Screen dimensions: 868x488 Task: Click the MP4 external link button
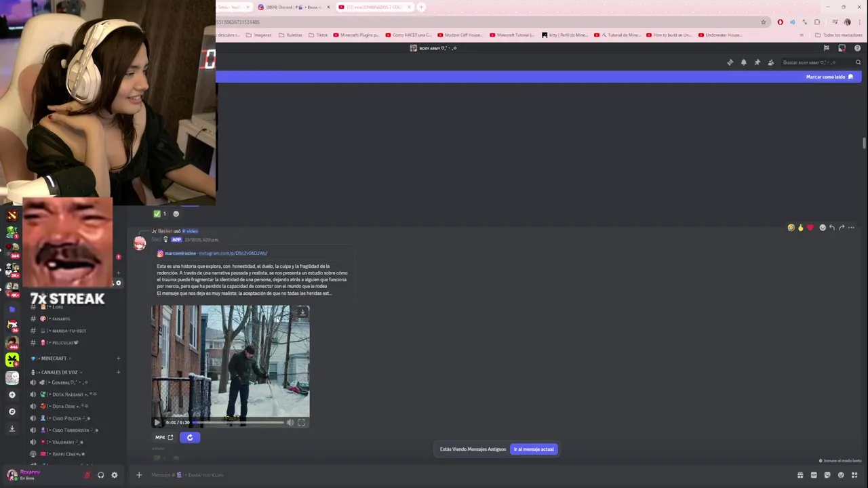point(164,437)
